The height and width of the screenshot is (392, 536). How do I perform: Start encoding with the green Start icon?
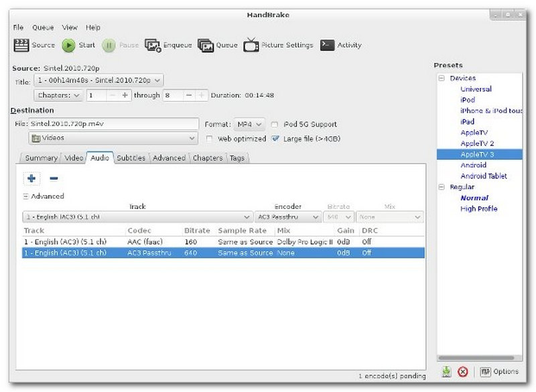(x=68, y=46)
